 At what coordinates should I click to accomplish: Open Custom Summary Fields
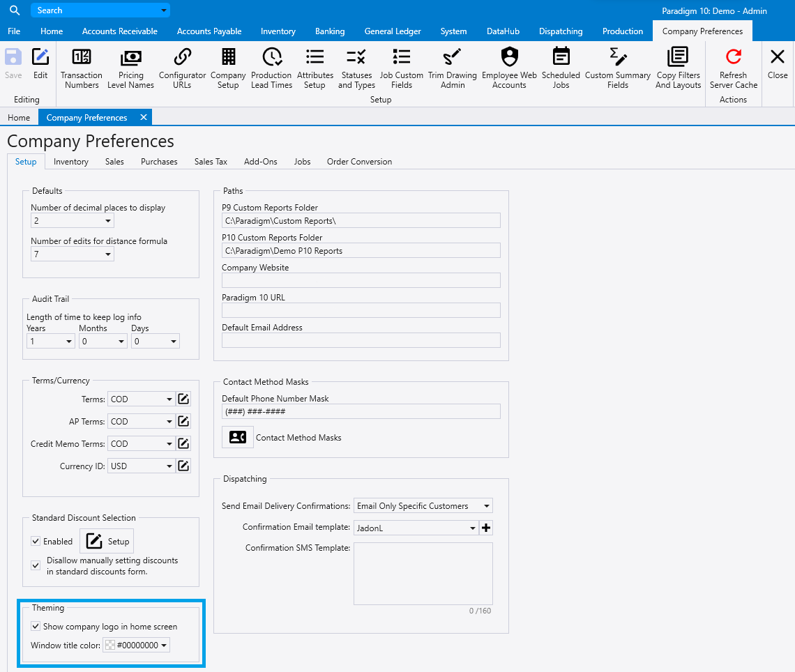point(618,68)
